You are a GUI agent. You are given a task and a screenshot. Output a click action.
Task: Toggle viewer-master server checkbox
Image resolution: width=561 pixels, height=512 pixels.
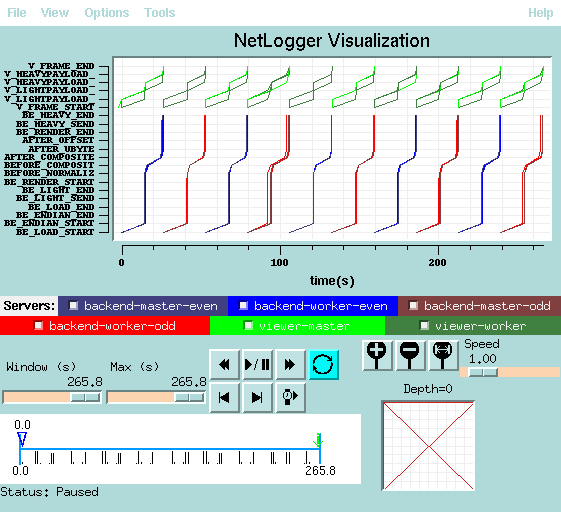pos(248,325)
